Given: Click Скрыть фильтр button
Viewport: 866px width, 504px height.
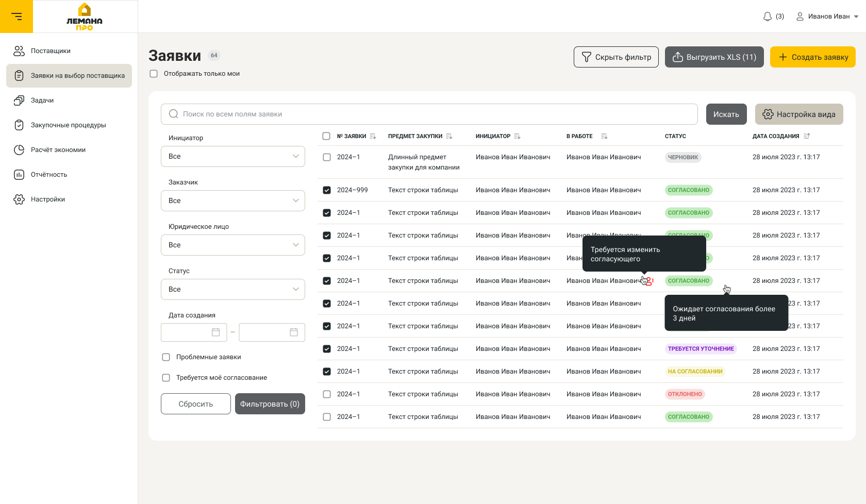Looking at the screenshot, I should tap(616, 57).
